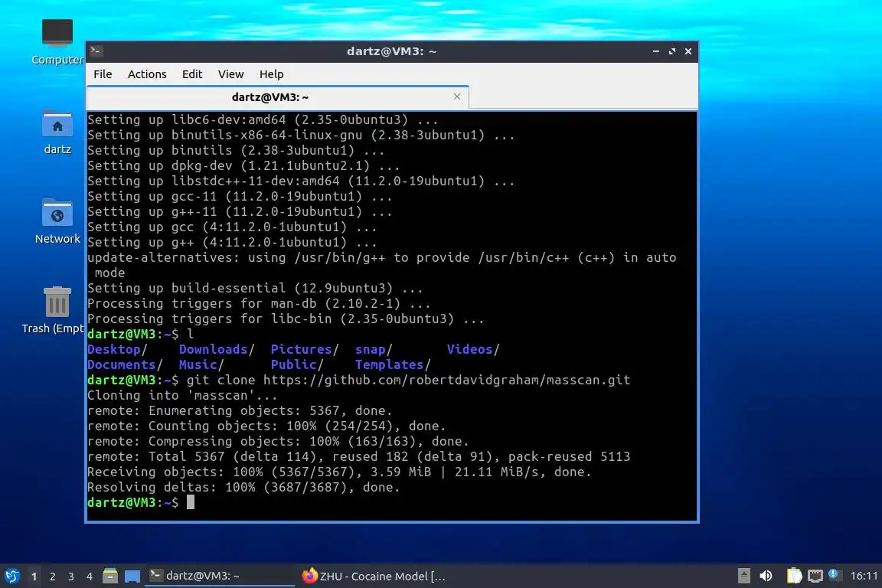Open the clipboard manager tray icon

click(x=794, y=576)
